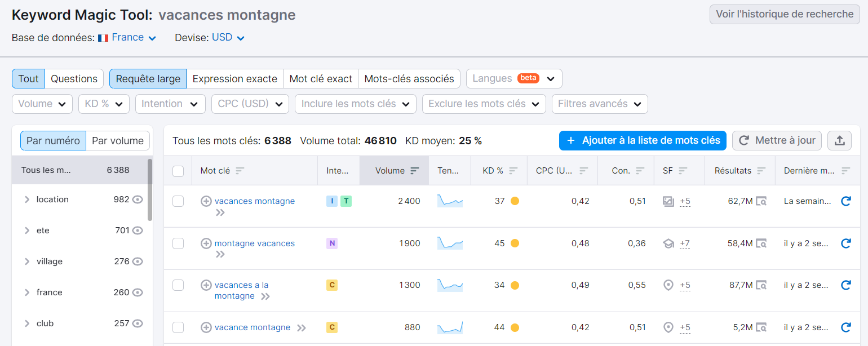Select the Tout tab

28,79
